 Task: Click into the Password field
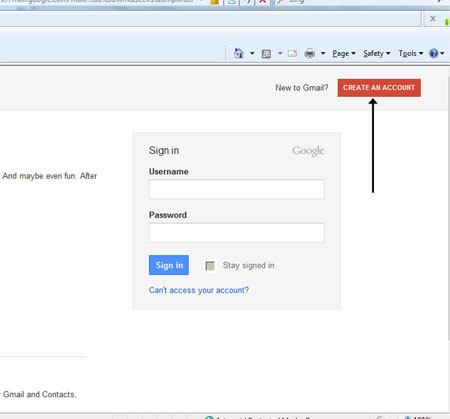tap(237, 233)
